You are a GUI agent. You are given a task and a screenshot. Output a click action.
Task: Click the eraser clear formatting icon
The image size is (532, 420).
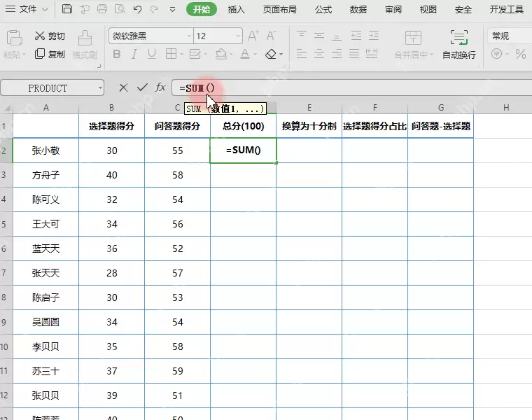click(x=271, y=54)
